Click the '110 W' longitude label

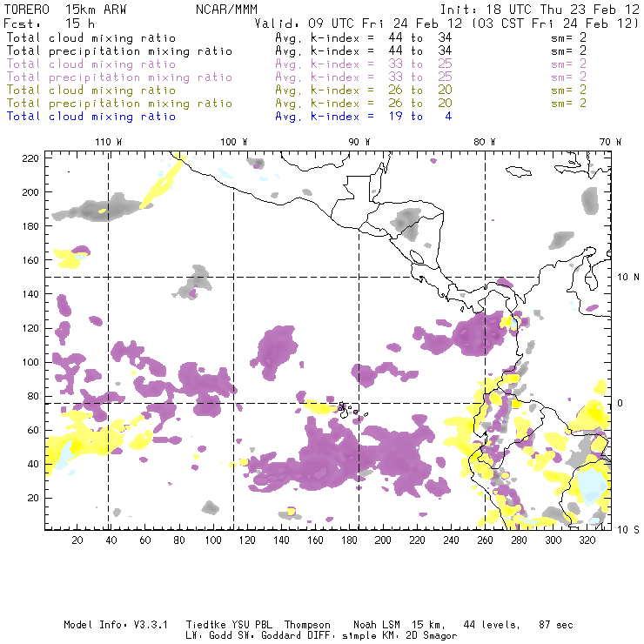point(109,142)
